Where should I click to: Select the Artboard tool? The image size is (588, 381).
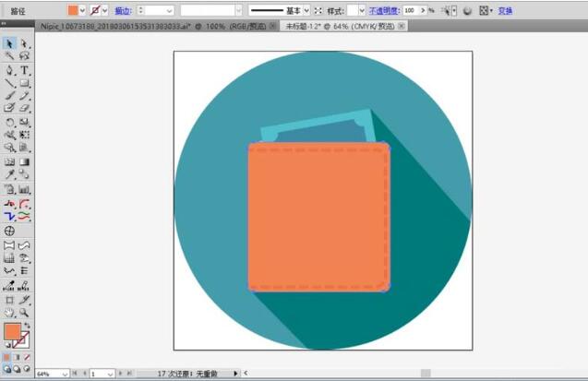9,300
